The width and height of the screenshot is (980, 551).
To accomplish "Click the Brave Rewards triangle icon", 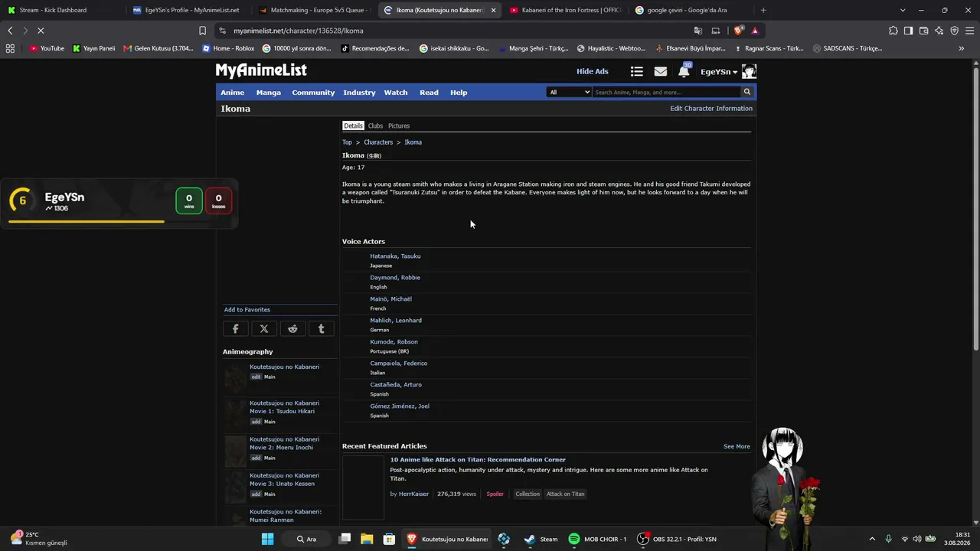I will 755,31.
